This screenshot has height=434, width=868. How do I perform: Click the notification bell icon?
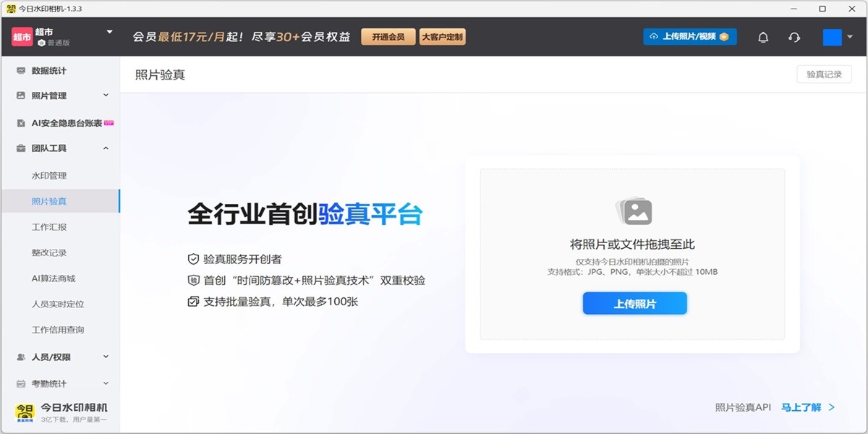tap(763, 36)
